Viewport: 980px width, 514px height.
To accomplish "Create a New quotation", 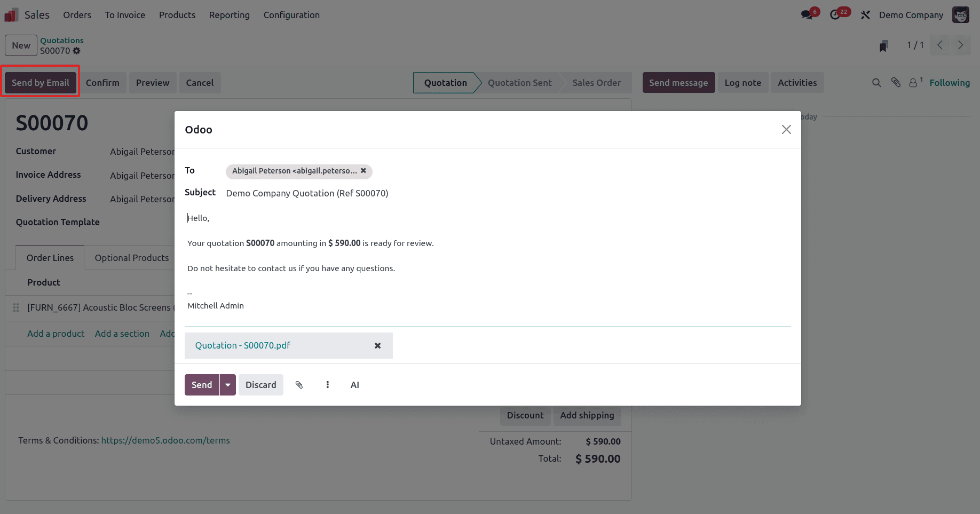I will (21, 45).
